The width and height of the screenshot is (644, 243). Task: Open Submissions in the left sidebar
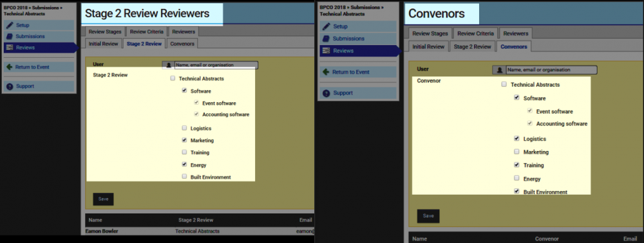pos(39,36)
